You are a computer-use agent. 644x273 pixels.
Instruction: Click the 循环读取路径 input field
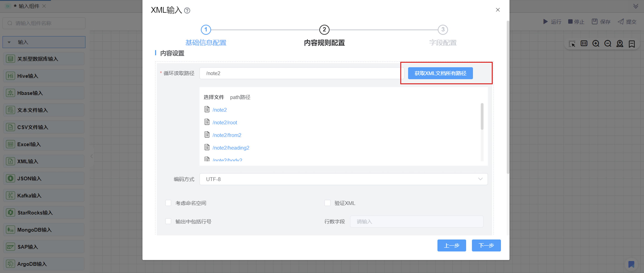click(x=301, y=73)
